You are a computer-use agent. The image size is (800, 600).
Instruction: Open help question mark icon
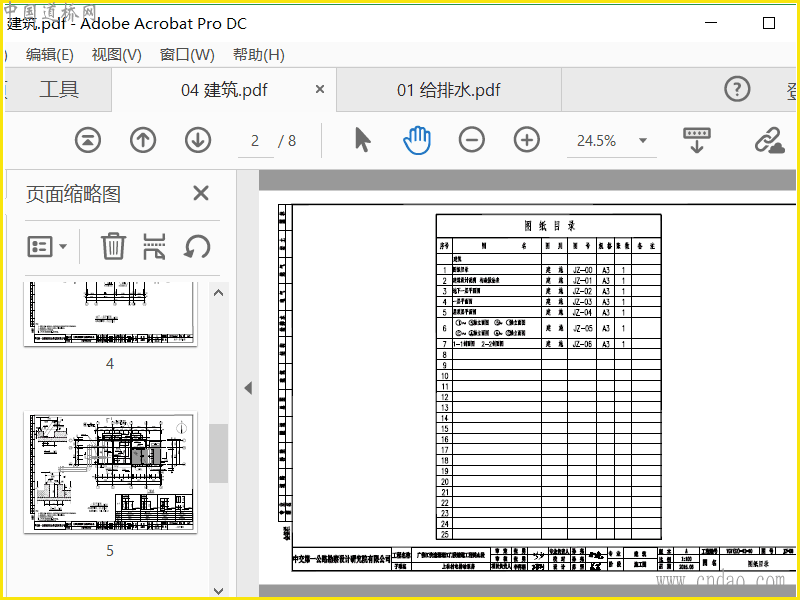[737, 89]
